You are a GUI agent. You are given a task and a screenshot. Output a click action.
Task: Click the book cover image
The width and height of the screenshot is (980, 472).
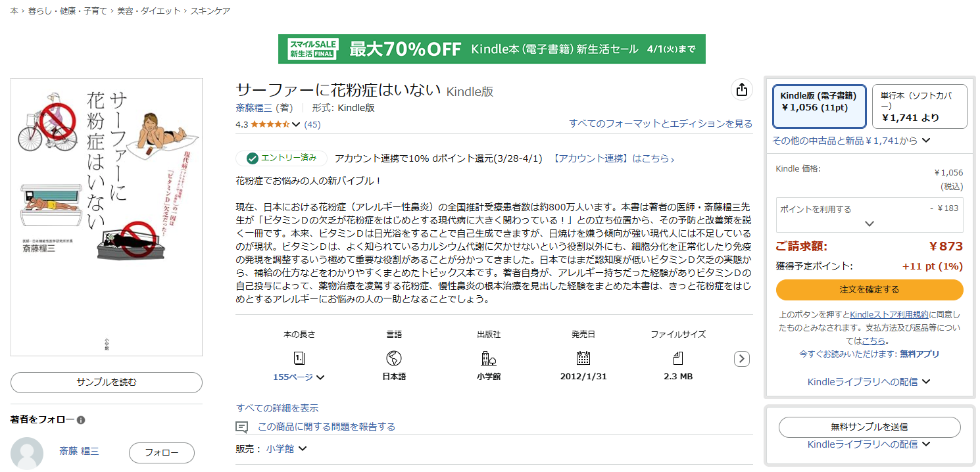[x=107, y=217]
